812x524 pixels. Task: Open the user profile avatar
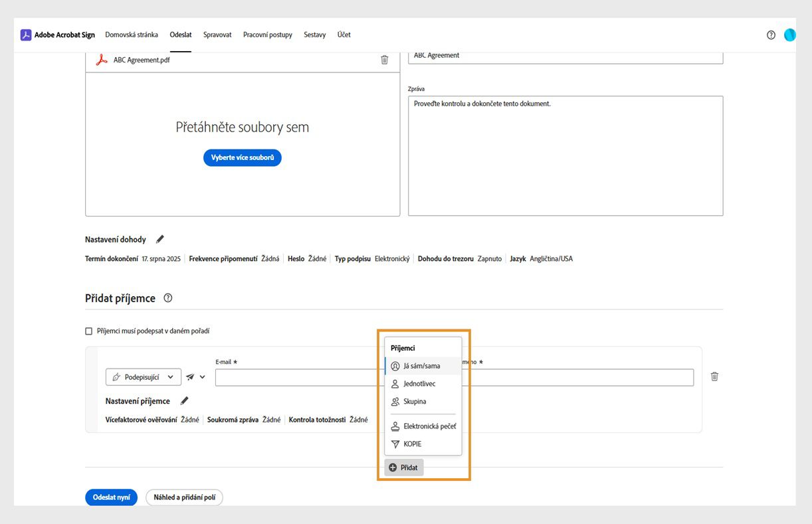(789, 35)
